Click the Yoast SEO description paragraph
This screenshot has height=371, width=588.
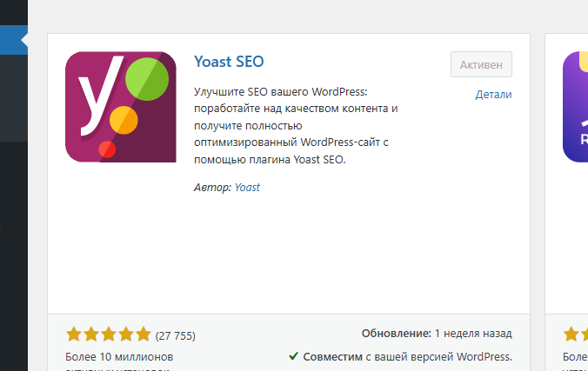click(296, 125)
